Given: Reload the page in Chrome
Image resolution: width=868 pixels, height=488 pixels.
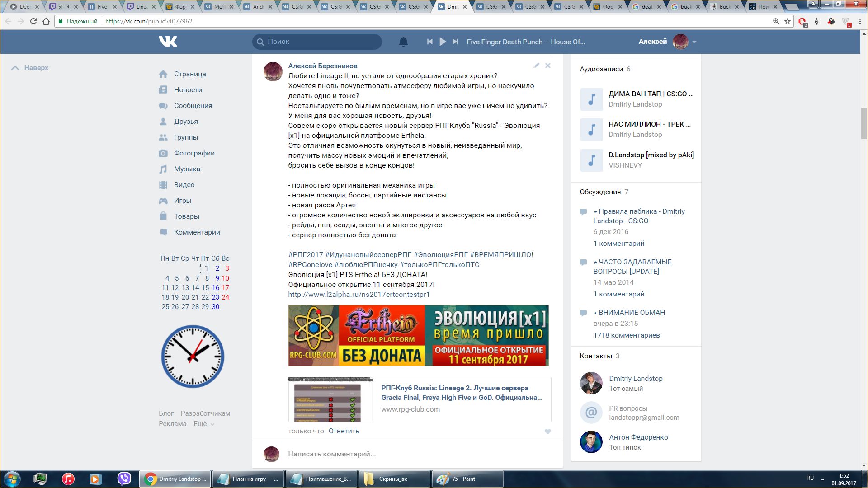Looking at the screenshot, I should tap(33, 21).
